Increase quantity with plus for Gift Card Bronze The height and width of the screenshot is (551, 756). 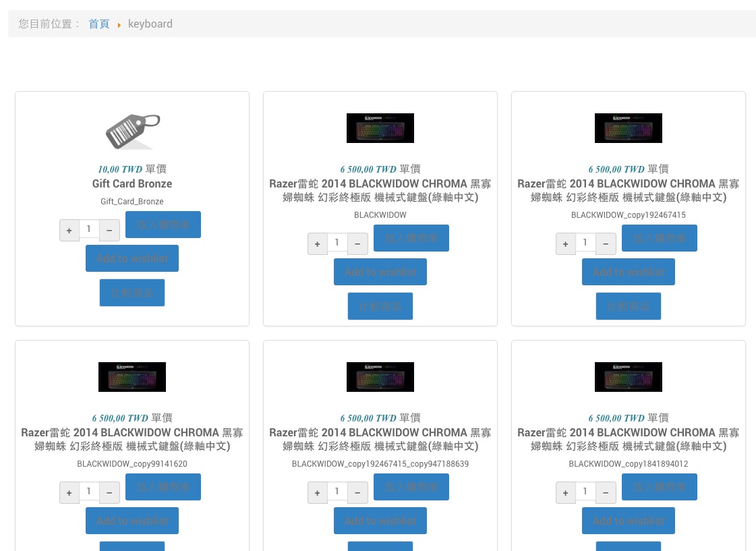[69, 231]
